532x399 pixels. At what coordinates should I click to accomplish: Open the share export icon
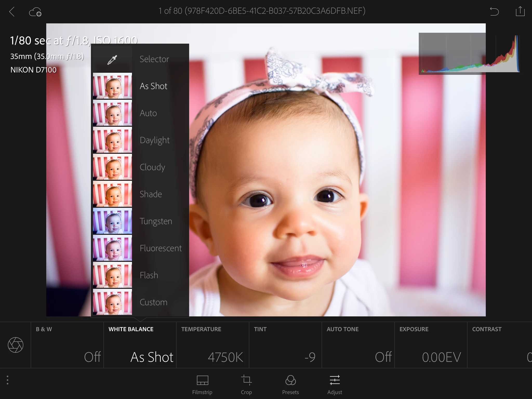click(x=520, y=11)
